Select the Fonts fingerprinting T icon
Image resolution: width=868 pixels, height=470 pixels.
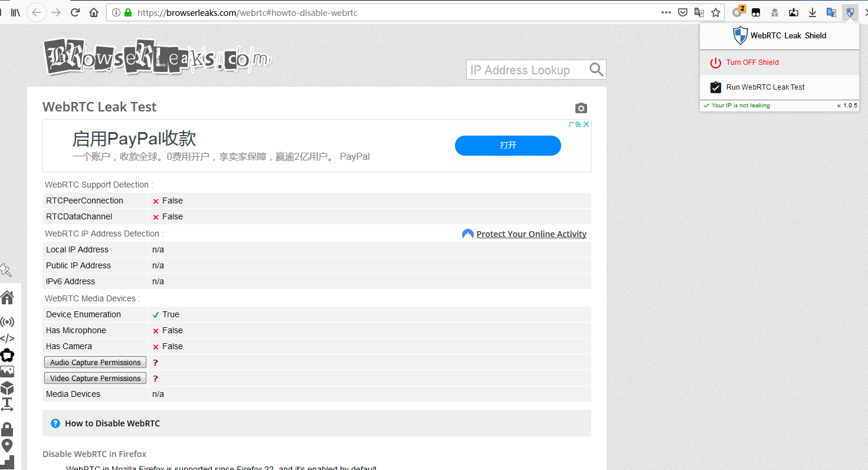[8, 404]
